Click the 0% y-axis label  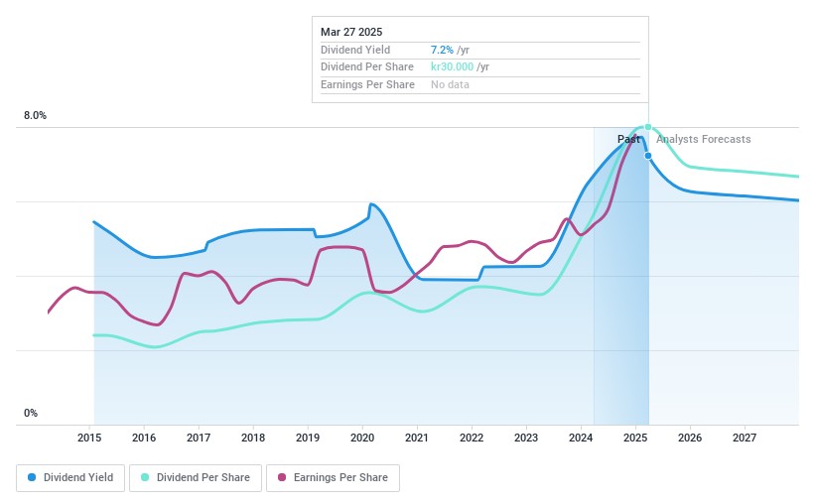click(x=31, y=413)
